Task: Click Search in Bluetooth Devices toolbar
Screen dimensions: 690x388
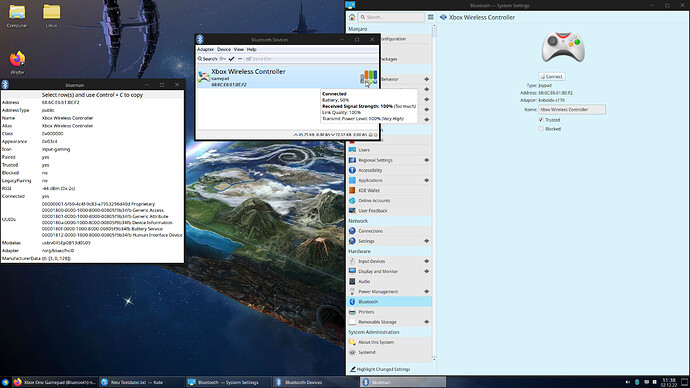Action: [207, 59]
